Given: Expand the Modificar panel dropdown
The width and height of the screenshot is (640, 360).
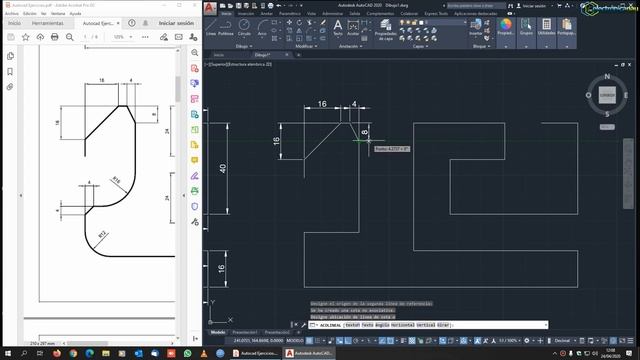Looking at the screenshot, I should click(x=307, y=46).
